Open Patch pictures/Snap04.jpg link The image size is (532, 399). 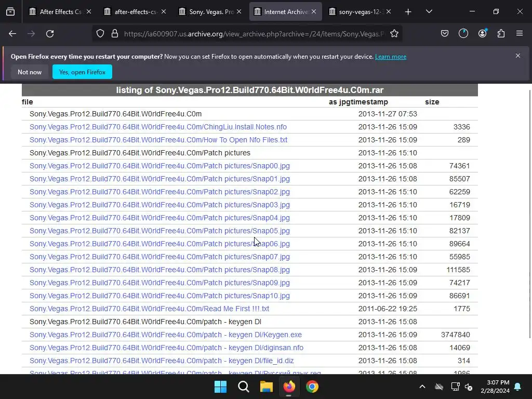159,218
